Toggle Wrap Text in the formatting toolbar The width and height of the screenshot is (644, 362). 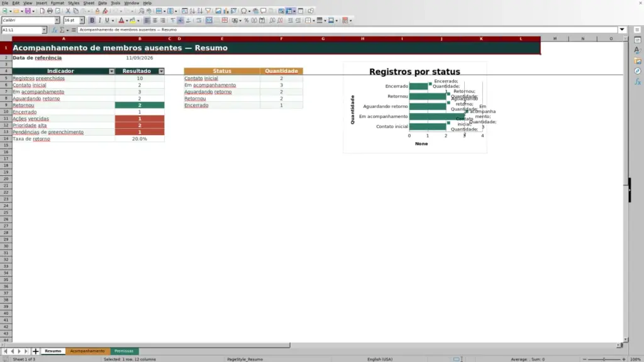[x=199, y=20]
